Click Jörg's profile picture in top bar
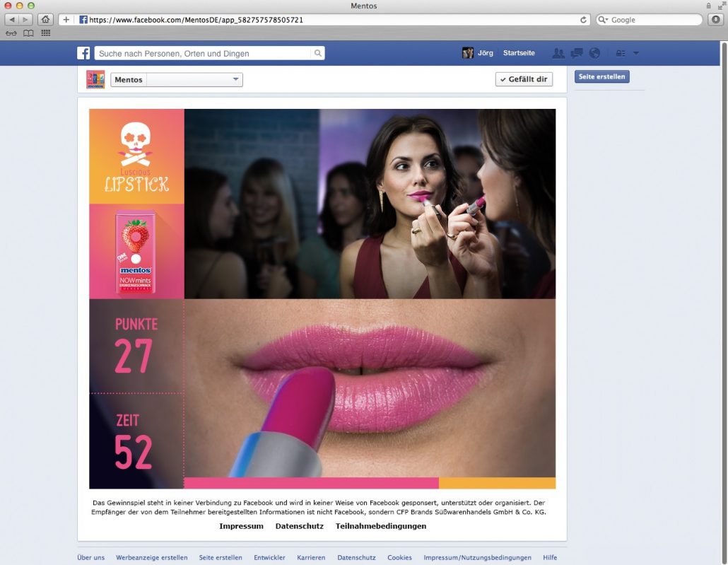 coord(467,53)
